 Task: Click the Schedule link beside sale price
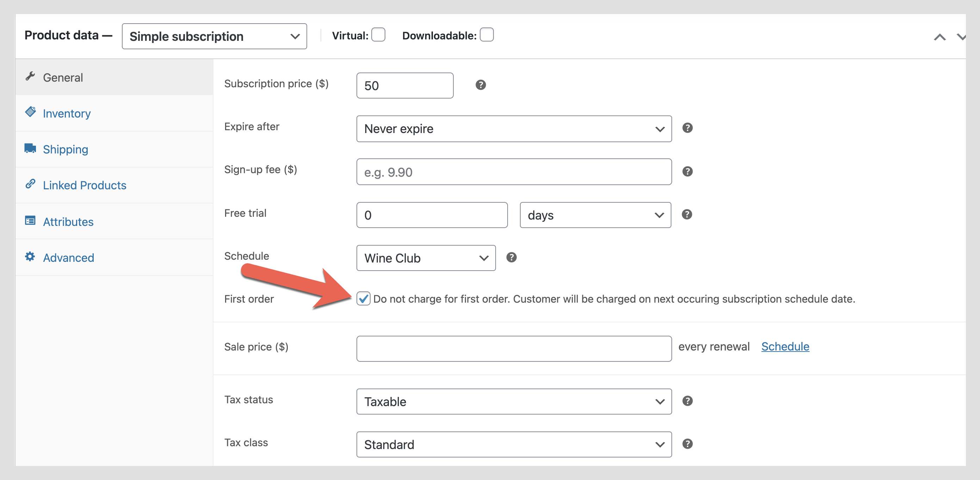[x=785, y=347]
